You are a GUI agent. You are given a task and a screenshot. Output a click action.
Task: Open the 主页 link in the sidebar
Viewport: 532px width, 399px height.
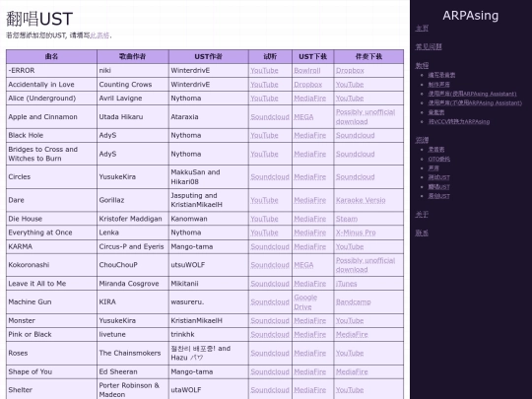422,29
